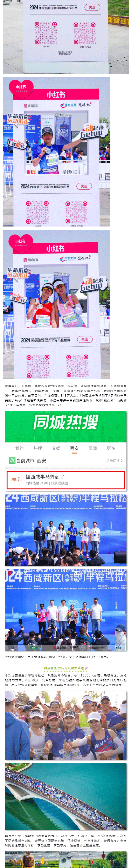
Task: Select the 西安 tab
Action: (74, 448)
